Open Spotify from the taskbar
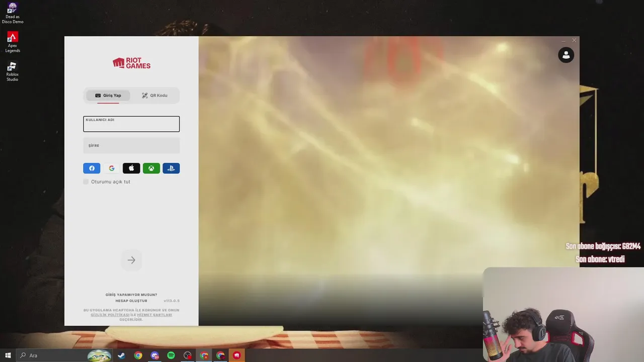Viewport: 644px width, 362px height. [x=171, y=355]
